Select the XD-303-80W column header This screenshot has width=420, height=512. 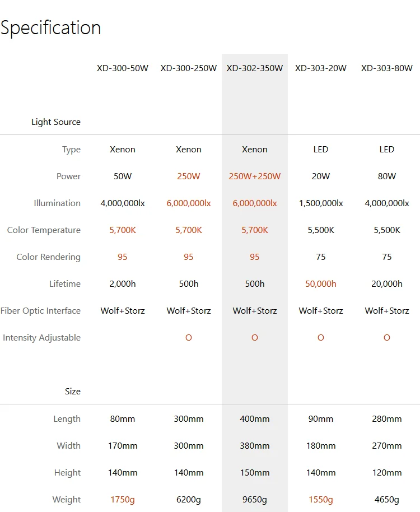387,68
